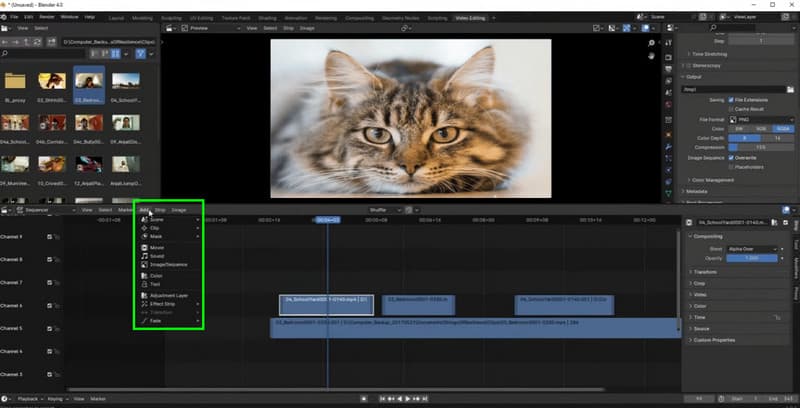800x408 pixels.
Task: Collapse the Output panel
Action: click(692, 77)
